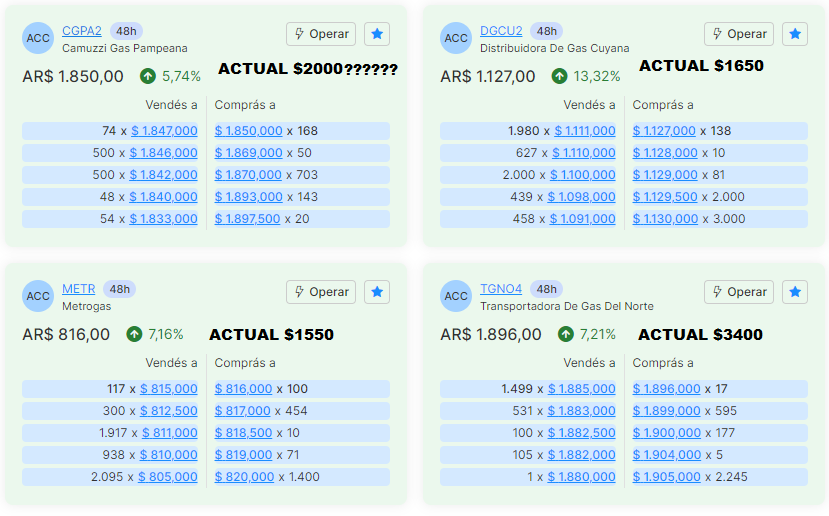Choose buy price $ 1.870,000 x 703
The width and height of the screenshot is (829, 516).
tap(248, 174)
